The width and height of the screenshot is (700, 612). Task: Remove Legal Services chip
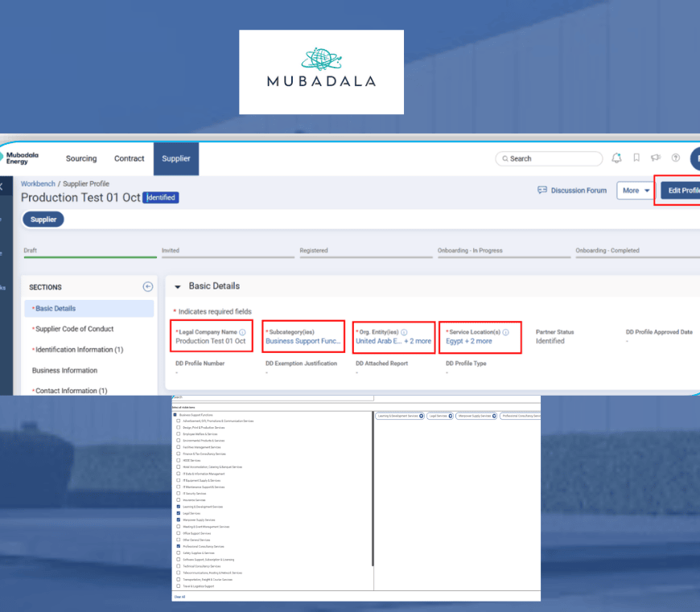click(x=450, y=416)
